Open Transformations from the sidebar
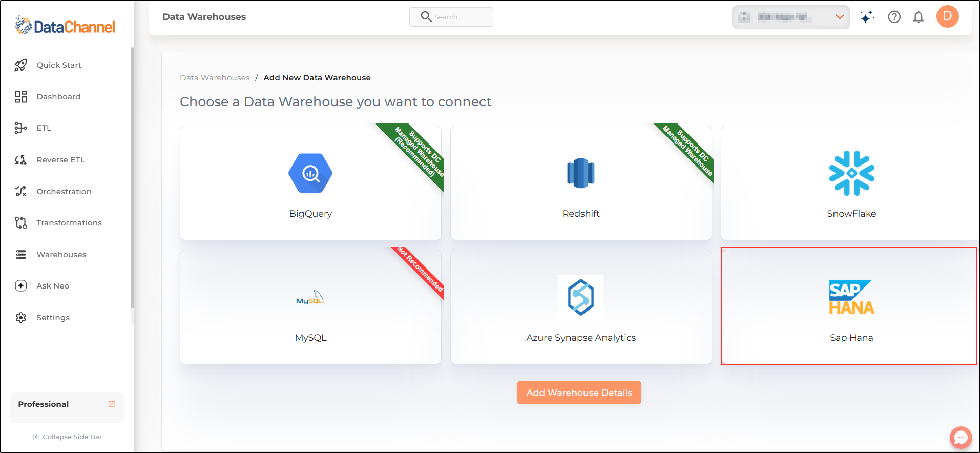Viewport: 980px width, 453px height. click(x=69, y=223)
